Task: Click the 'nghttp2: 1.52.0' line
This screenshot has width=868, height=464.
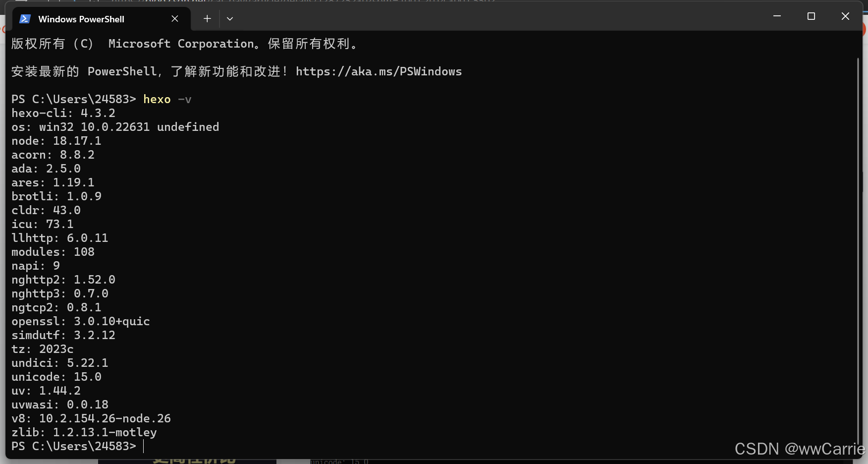Action: [63, 280]
